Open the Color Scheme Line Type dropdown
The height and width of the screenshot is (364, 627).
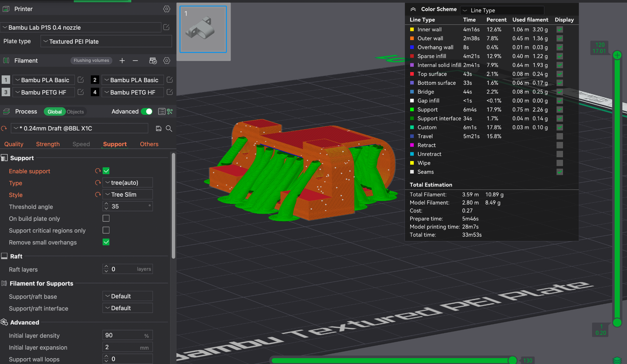point(502,10)
